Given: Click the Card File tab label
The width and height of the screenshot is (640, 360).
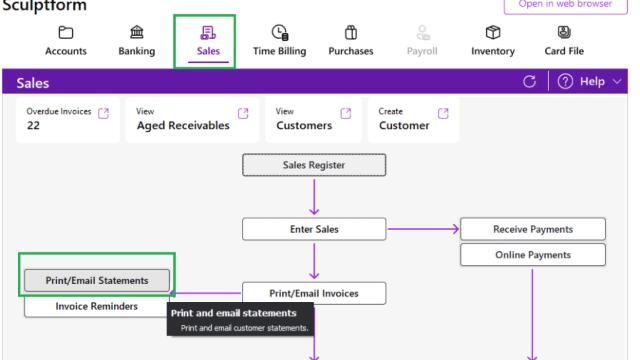Looking at the screenshot, I should [564, 51].
